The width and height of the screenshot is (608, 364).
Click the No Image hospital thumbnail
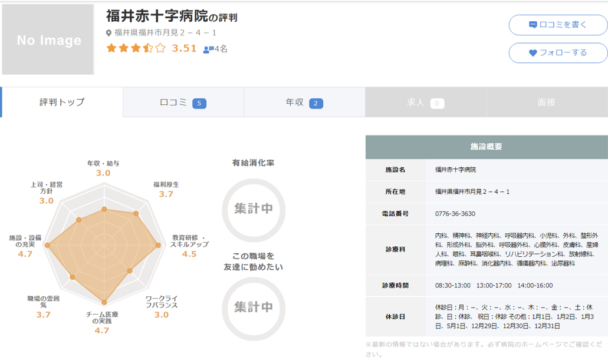pyautogui.click(x=48, y=40)
